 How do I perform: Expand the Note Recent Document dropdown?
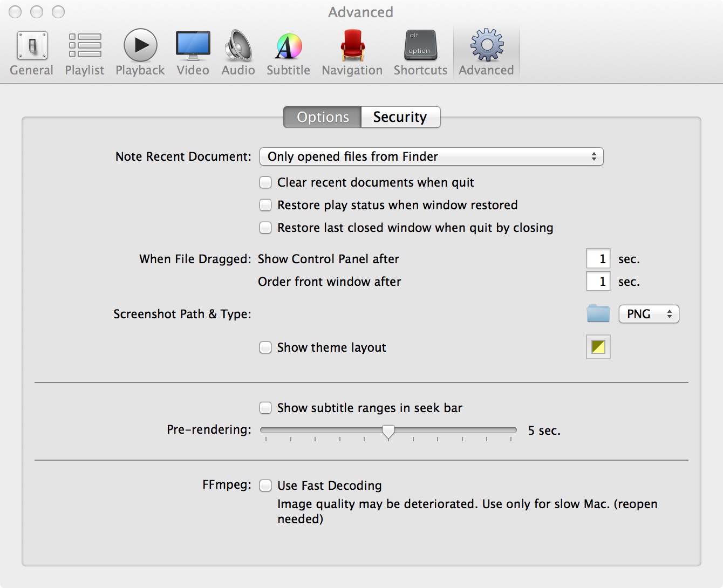click(431, 156)
